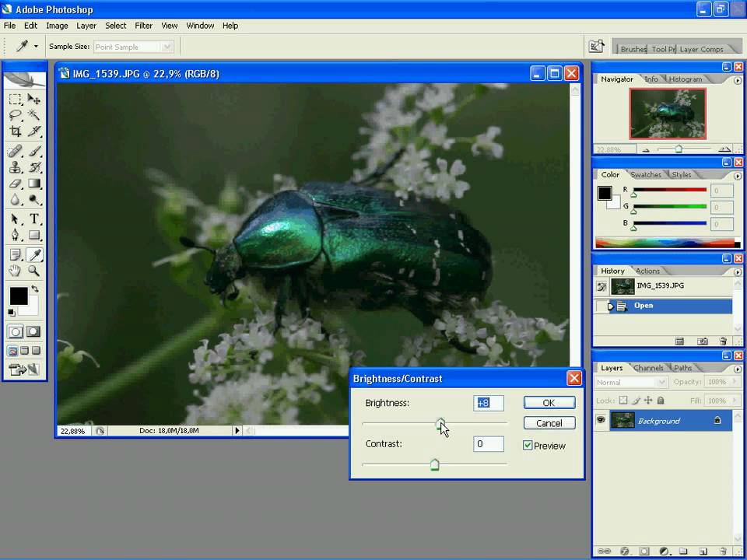Cancel the Brightness/Contrast dialog
The image size is (747, 560).
point(549,423)
